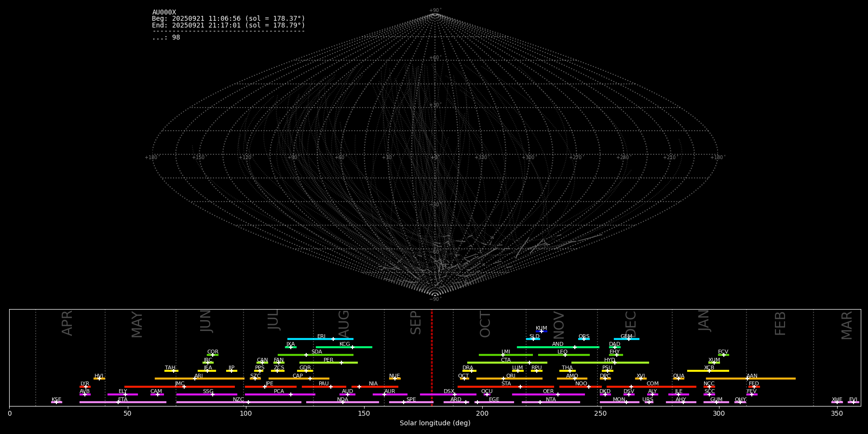Click the AUG month label
Viewport: 868px width, 434px height.
tap(344, 324)
